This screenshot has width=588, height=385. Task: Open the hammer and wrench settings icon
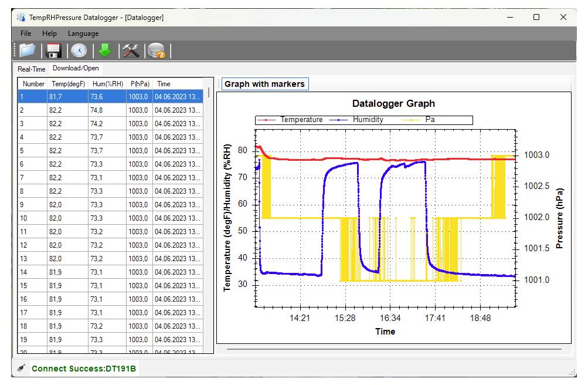click(x=131, y=50)
